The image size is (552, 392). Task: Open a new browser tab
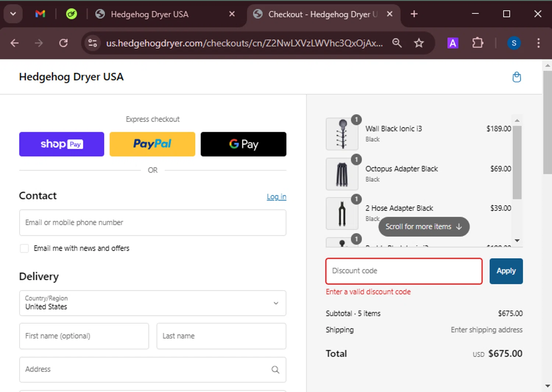coord(414,14)
